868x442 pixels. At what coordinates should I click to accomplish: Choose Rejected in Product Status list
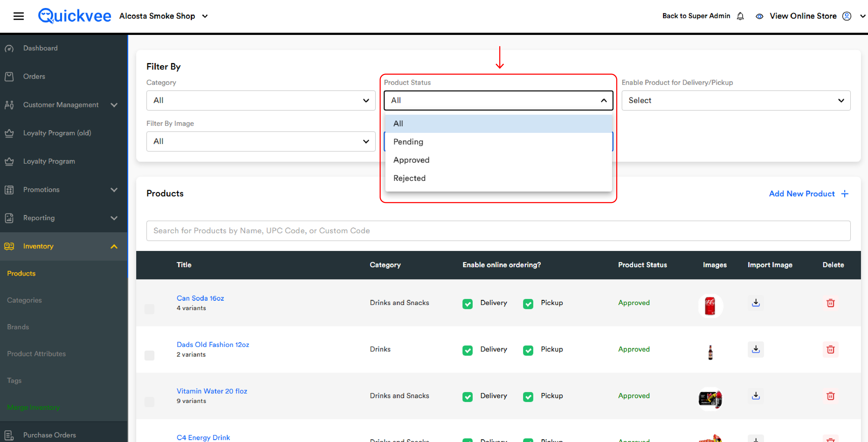click(x=498, y=178)
